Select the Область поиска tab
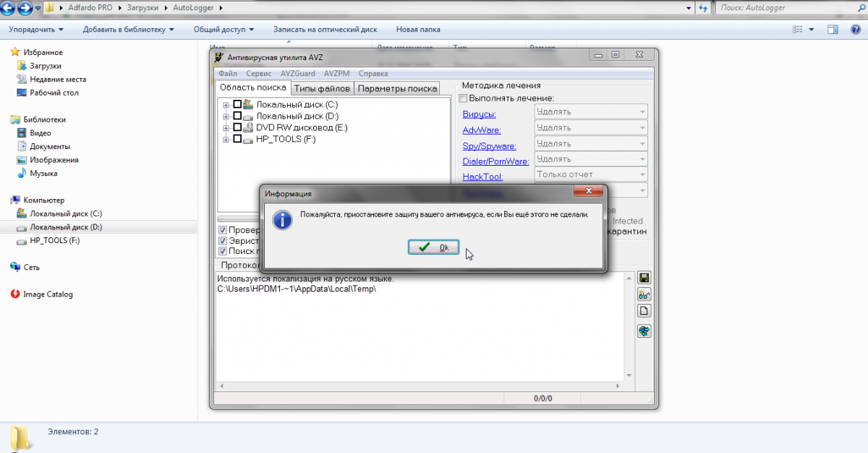The width and height of the screenshot is (868, 453). [x=253, y=88]
